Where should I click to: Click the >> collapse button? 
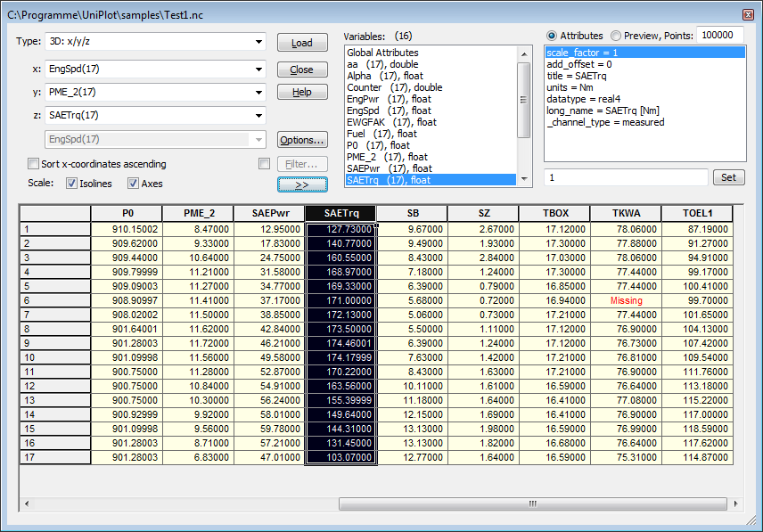pyautogui.click(x=302, y=184)
